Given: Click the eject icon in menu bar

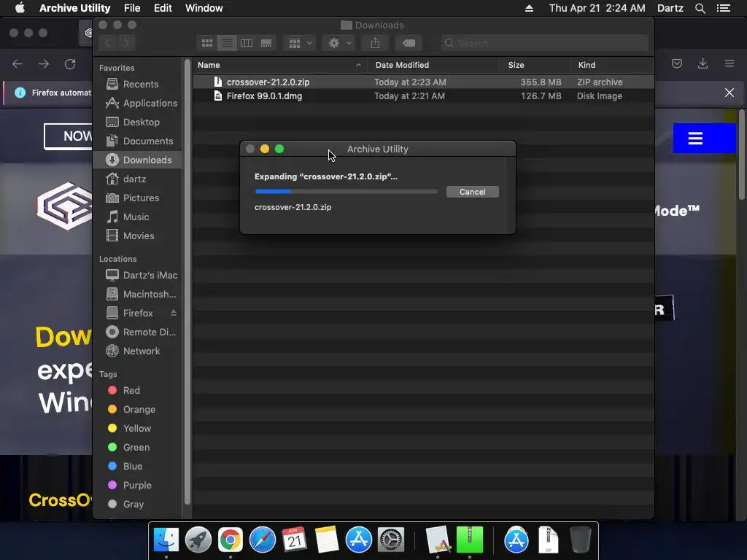Looking at the screenshot, I should tap(529, 8).
